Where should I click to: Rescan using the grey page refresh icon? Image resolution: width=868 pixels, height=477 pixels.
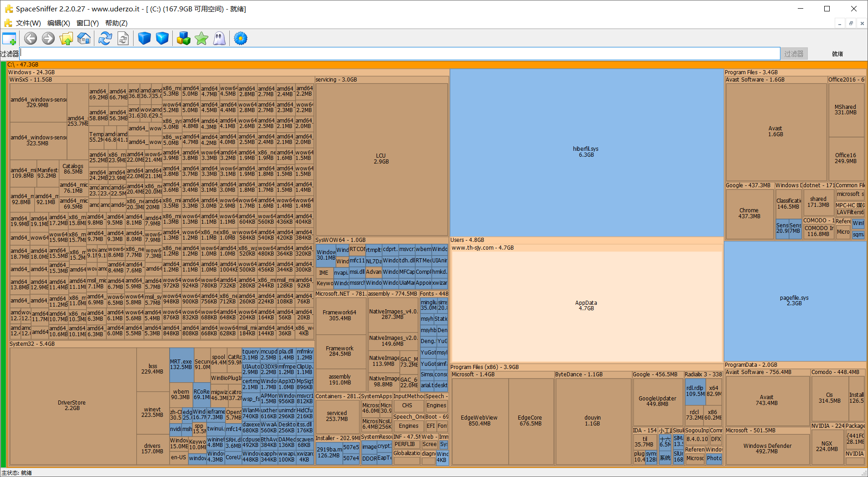tap(123, 39)
